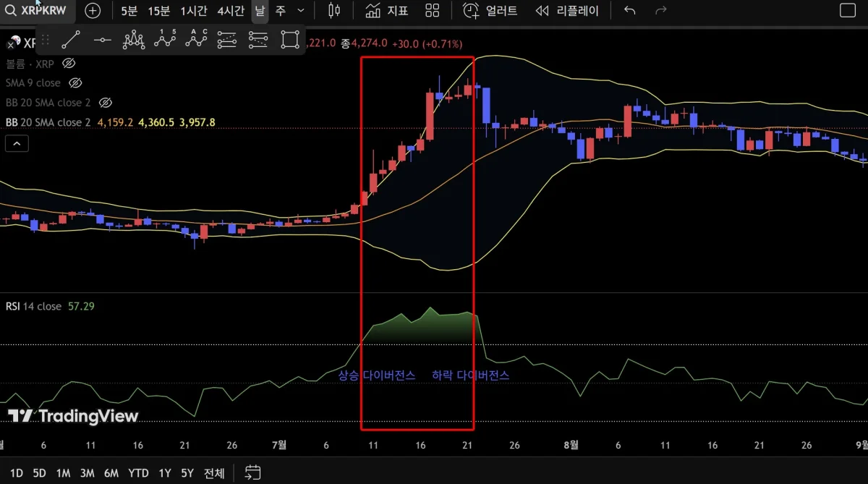The width and height of the screenshot is (868, 484).
Task: Select the disjoint channel drawing tool
Action: pyautogui.click(x=258, y=41)
